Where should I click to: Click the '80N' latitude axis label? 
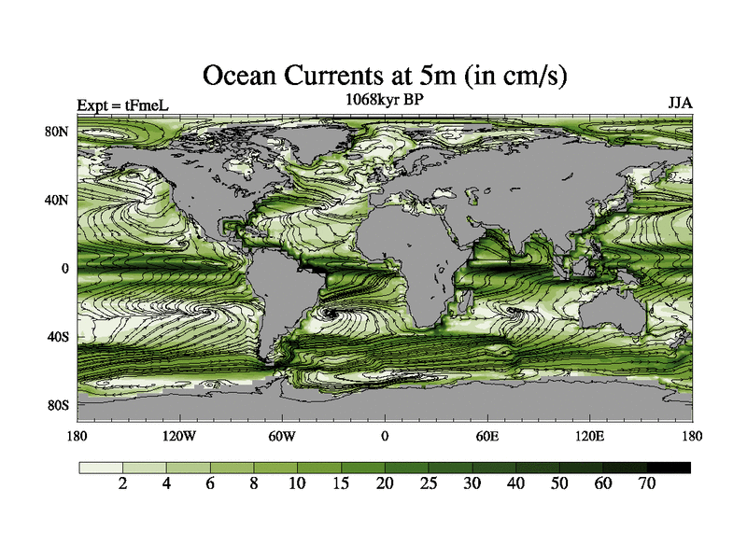[58, 132]
